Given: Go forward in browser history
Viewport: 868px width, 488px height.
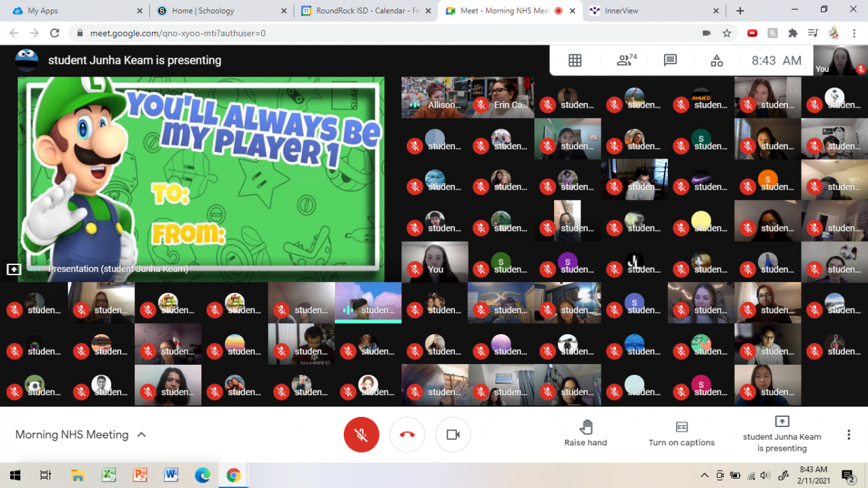Looking at the screenshot, I should [35, 33].
